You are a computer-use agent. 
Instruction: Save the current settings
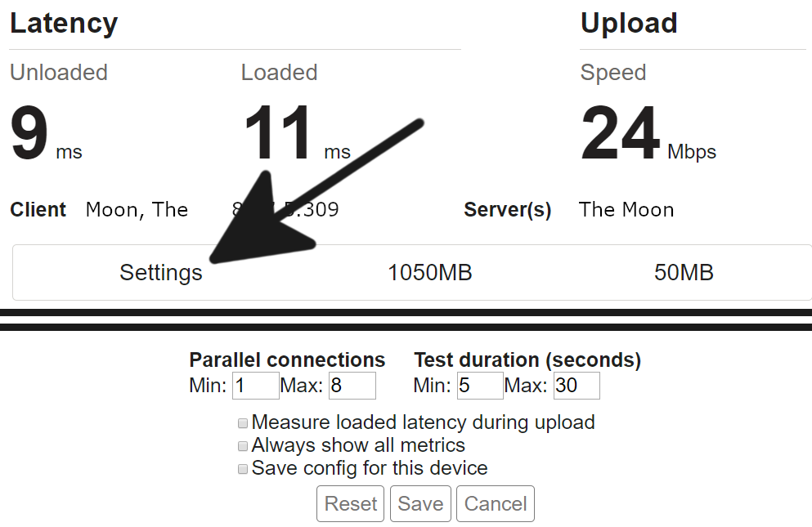(x=420, y=503)
